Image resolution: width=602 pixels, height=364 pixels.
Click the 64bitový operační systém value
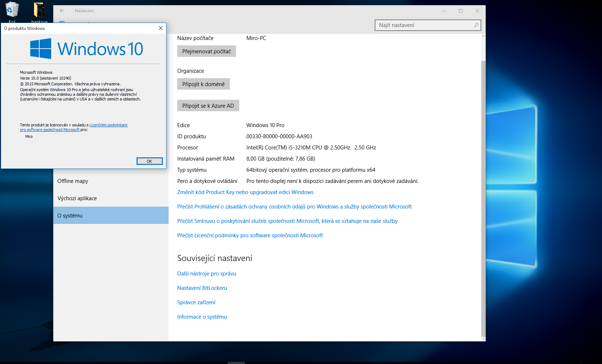[x=311, y=170]
